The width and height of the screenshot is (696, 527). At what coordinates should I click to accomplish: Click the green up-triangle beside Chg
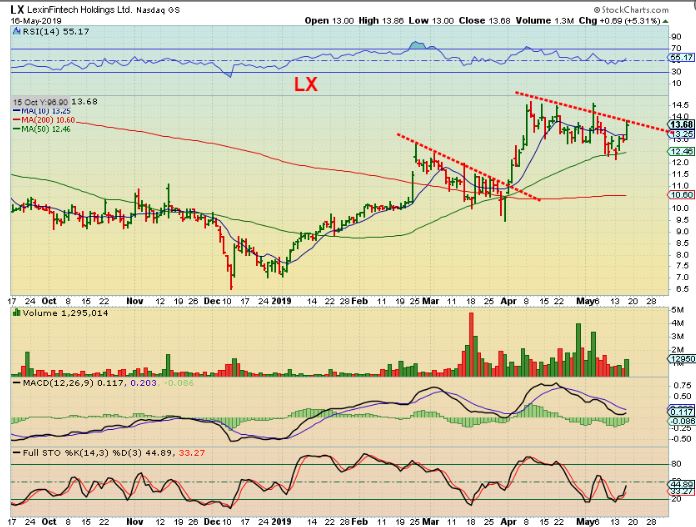pyautogui.click(x=666, y=21)
